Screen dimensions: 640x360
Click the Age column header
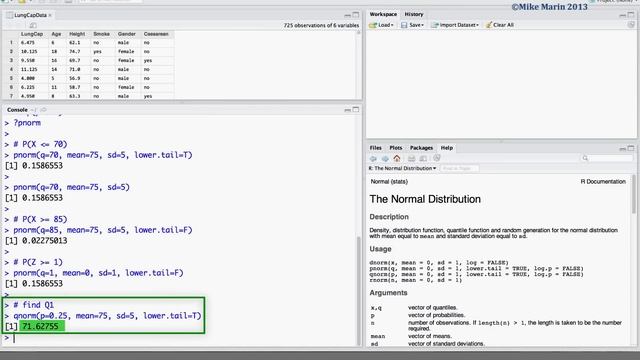pos(56,34)
